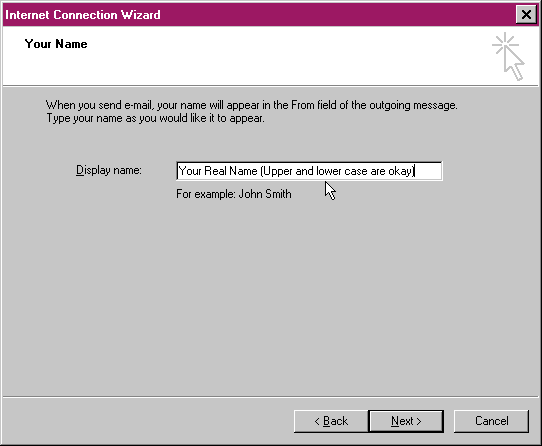Viewport: 542px width, 446px height.
Task: Click the Next button
Action: coord(406,421)
